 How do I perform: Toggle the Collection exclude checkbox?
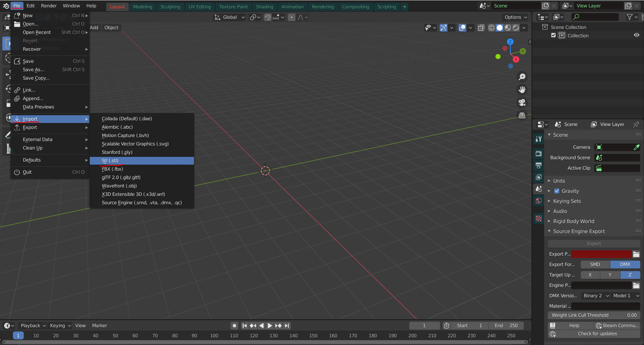554,35
